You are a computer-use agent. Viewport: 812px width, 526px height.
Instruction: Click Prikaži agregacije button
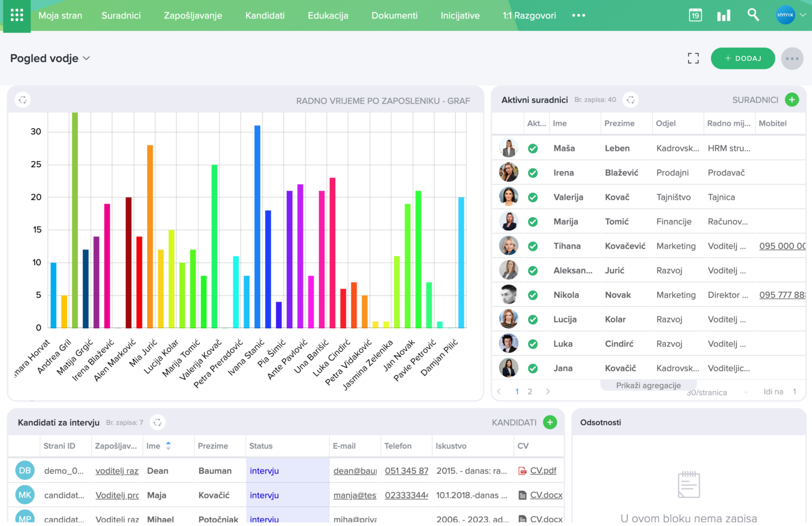pyautogui.click(x=648, y=386)
